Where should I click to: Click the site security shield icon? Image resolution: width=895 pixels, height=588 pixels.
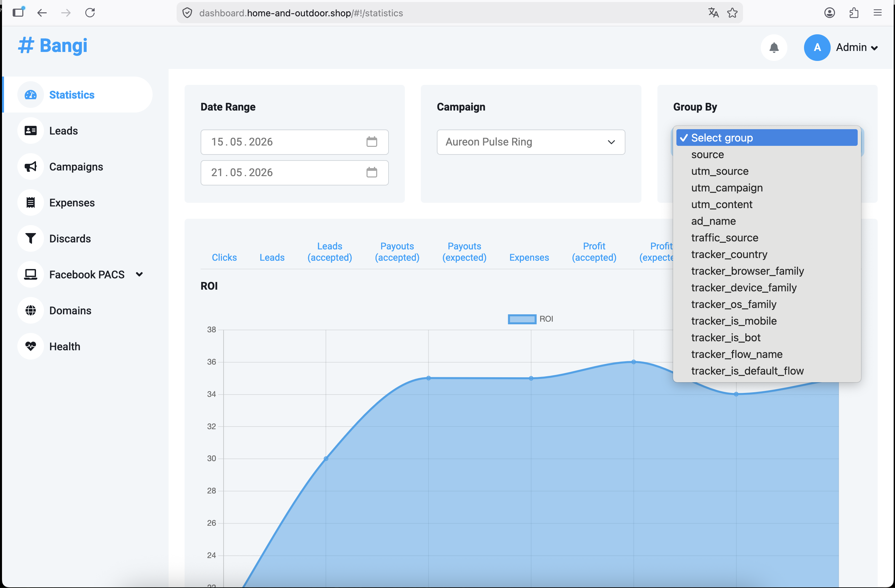(x=187, y=13)
